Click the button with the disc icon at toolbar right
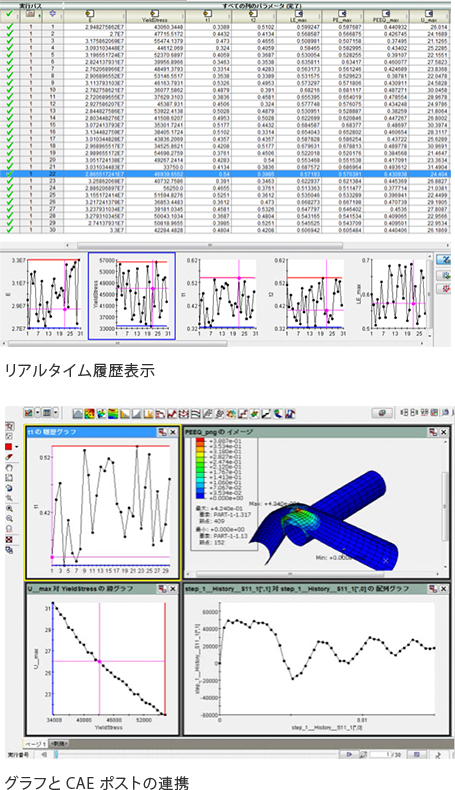 [x=382, y=413]
